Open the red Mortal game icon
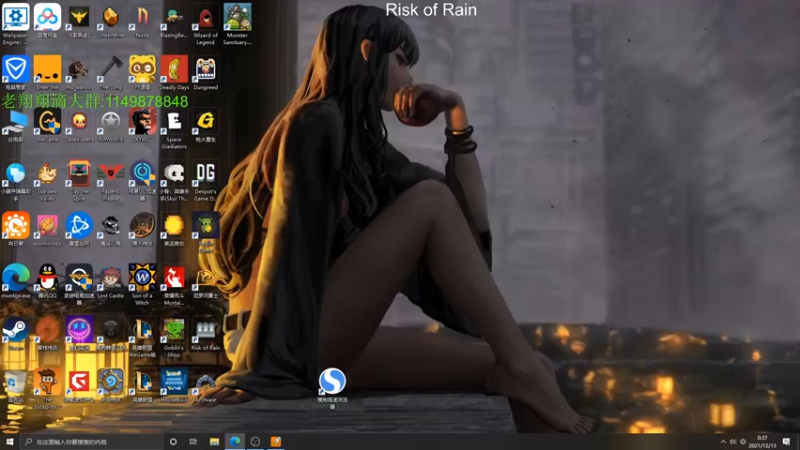The height and width of the screenshot is (450, 800). click(173, 285)
